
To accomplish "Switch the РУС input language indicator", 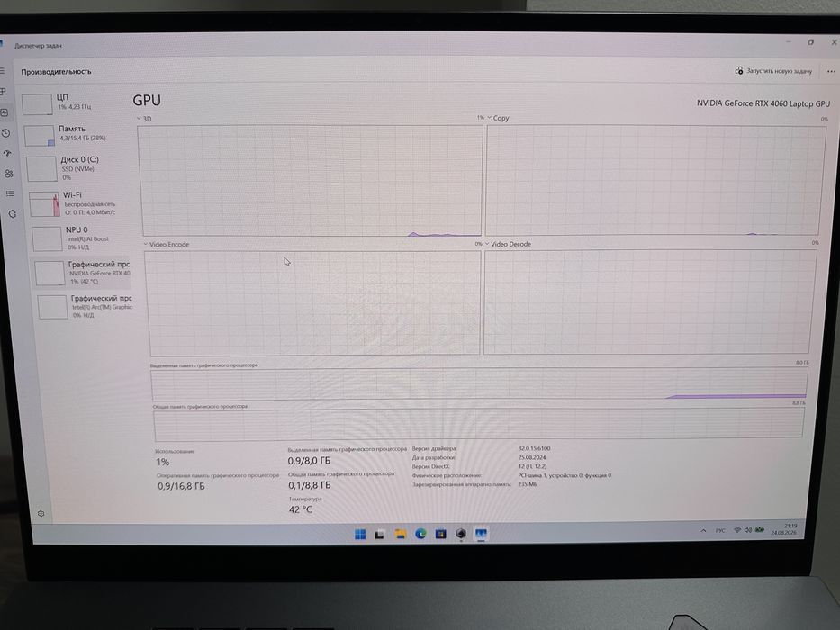I will 720,530.
